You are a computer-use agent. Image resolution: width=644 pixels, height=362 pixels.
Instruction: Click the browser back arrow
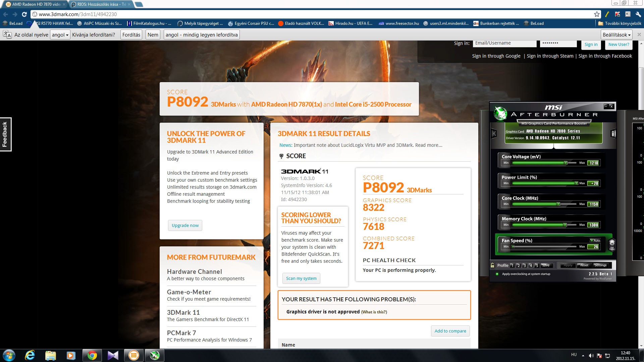point(5,14)
